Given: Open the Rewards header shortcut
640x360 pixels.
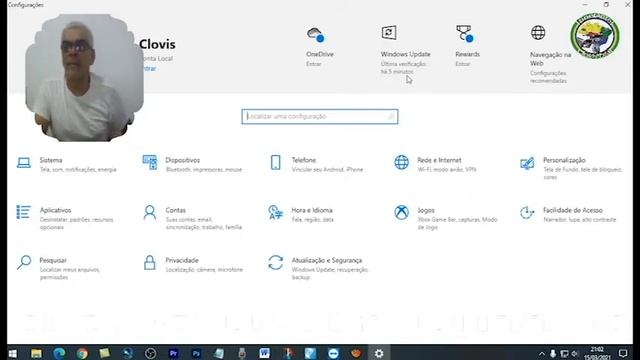Looking at the screenshot, I should pyautogui.click(x=467, y=46).
